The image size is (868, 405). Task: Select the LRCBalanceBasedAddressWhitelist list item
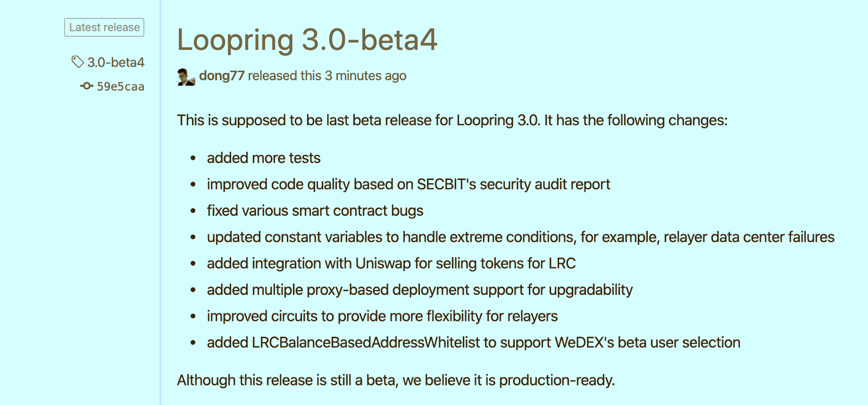click(x=473, y=343)
